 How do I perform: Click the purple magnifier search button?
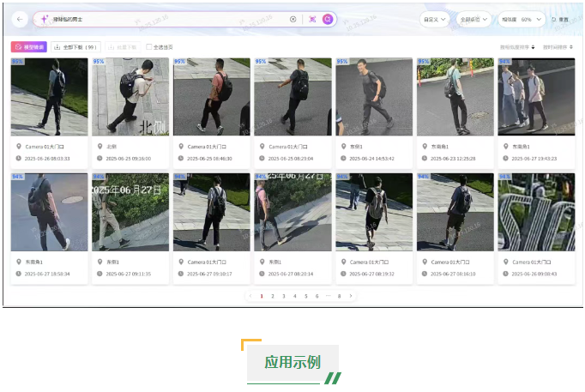[x=328, y=19]
